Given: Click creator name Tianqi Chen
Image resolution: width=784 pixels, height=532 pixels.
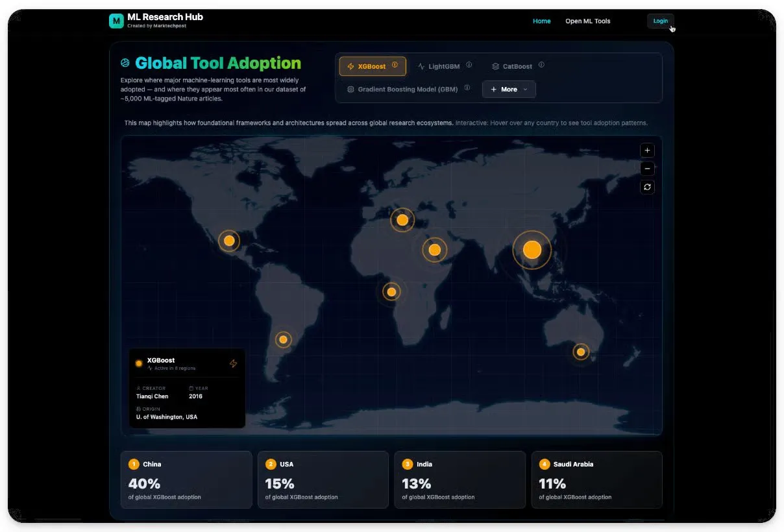Looking at the screenshot, I should (x=153, y=396).
